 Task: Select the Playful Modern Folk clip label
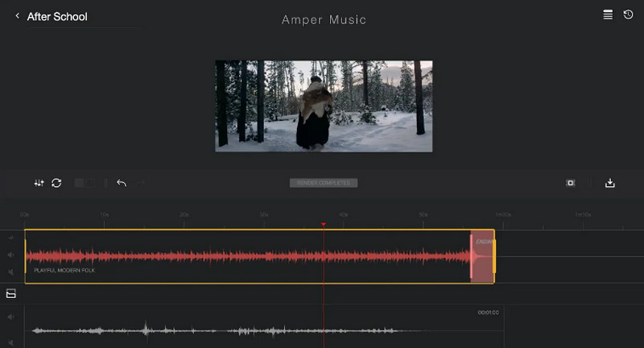click(64, 271)
